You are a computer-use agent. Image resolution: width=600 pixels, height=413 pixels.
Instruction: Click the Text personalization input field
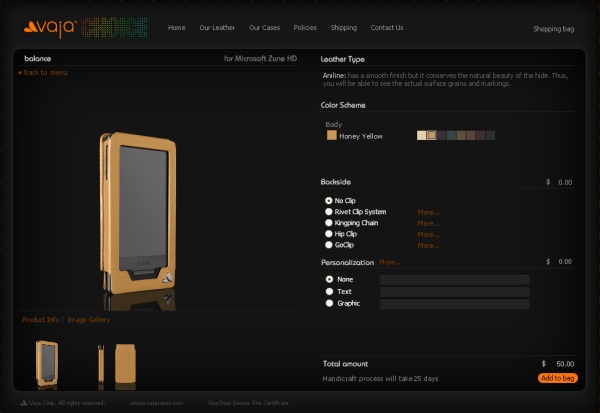click(455, 292)
